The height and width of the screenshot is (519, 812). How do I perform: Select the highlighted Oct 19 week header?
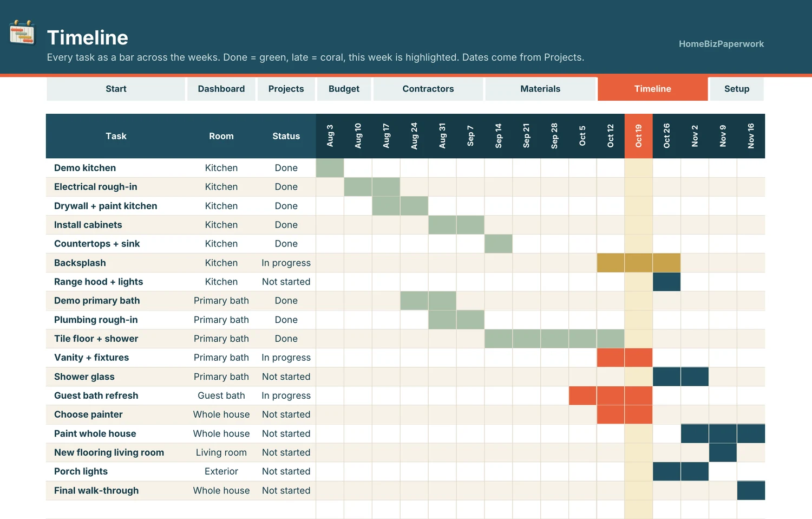pos(639,136)
